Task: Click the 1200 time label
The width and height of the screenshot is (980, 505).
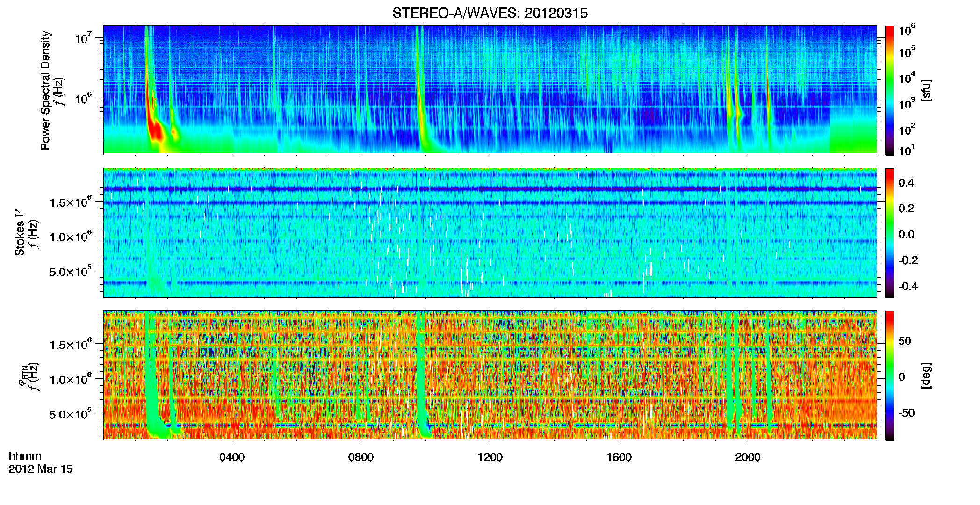Action: pyautogui.click(x=490, y=457)
